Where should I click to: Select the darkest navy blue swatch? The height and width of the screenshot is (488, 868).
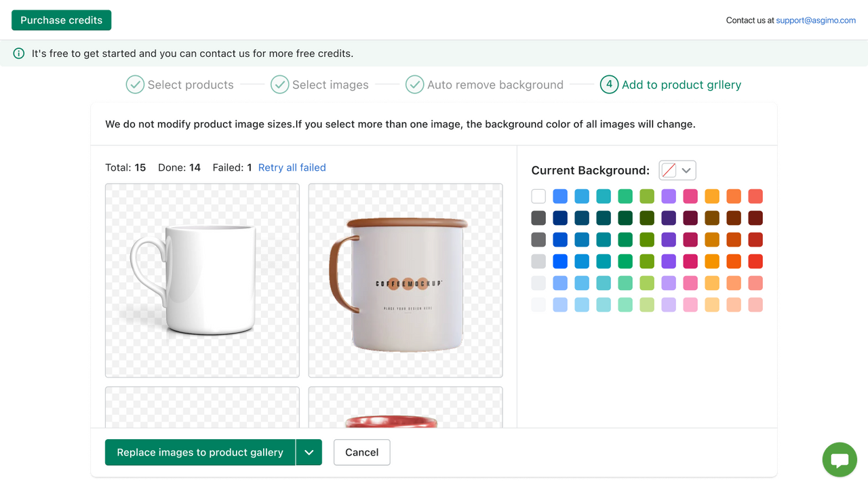(560, 218)
